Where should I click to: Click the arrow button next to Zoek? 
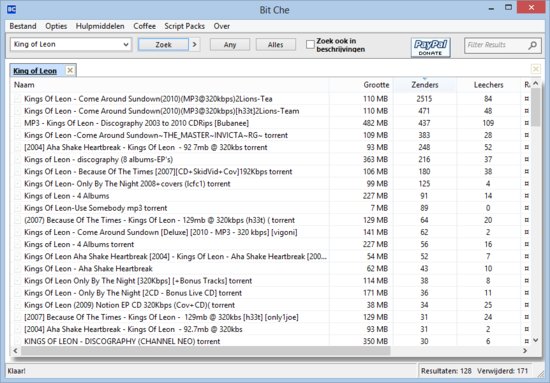tap(195, 45)
